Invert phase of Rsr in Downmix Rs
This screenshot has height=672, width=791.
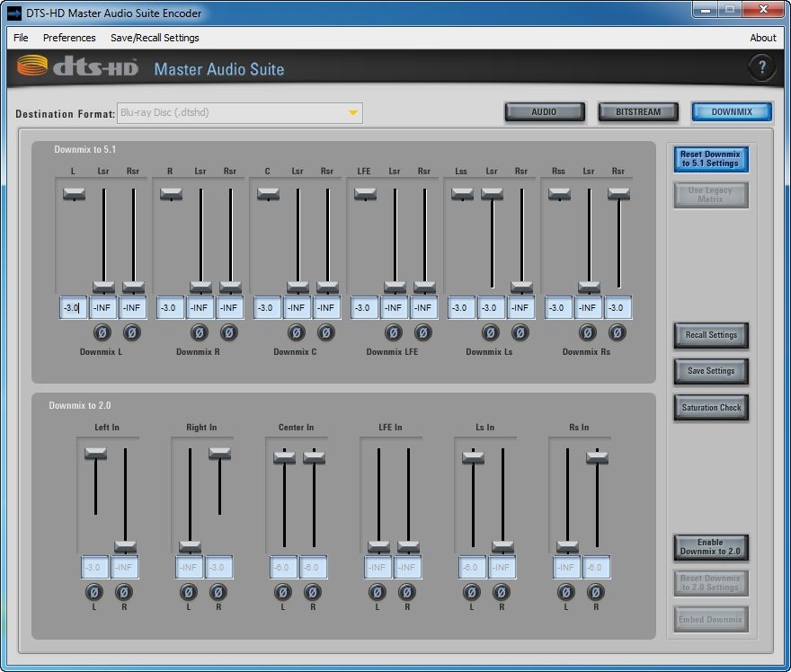click(x=618, y=332)
